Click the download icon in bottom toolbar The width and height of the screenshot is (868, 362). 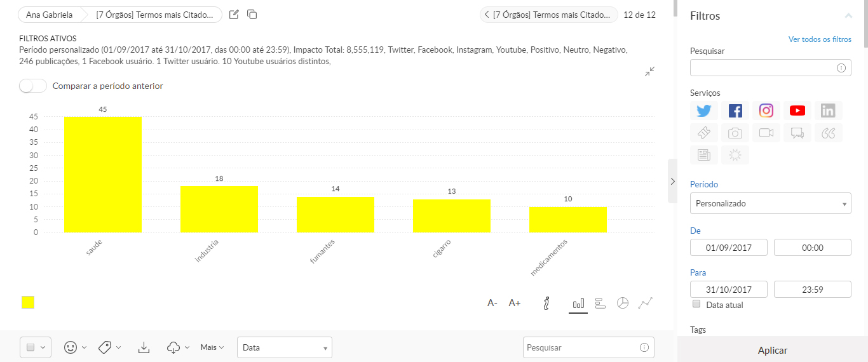(x=144, y=347)
